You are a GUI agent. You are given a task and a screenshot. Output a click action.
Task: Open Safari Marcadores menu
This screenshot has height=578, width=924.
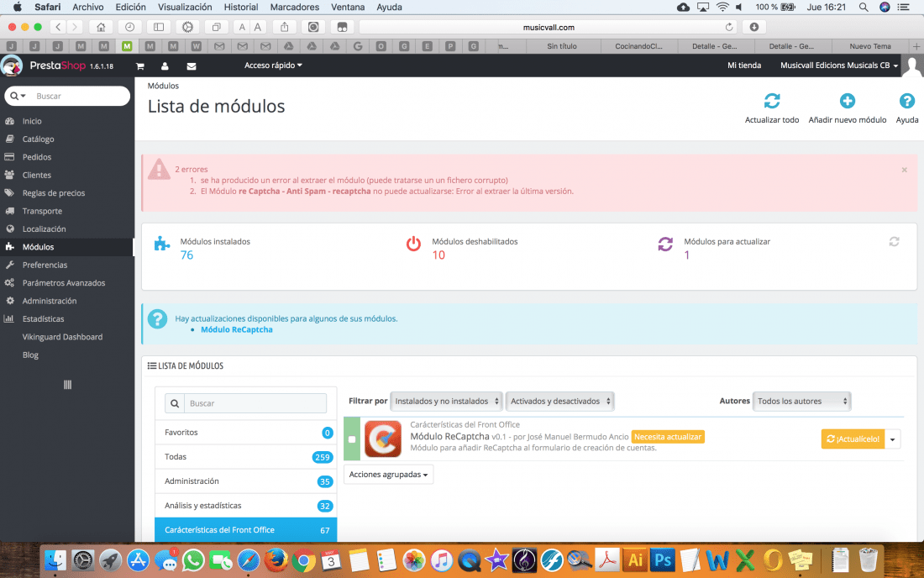tap(295, 7)
